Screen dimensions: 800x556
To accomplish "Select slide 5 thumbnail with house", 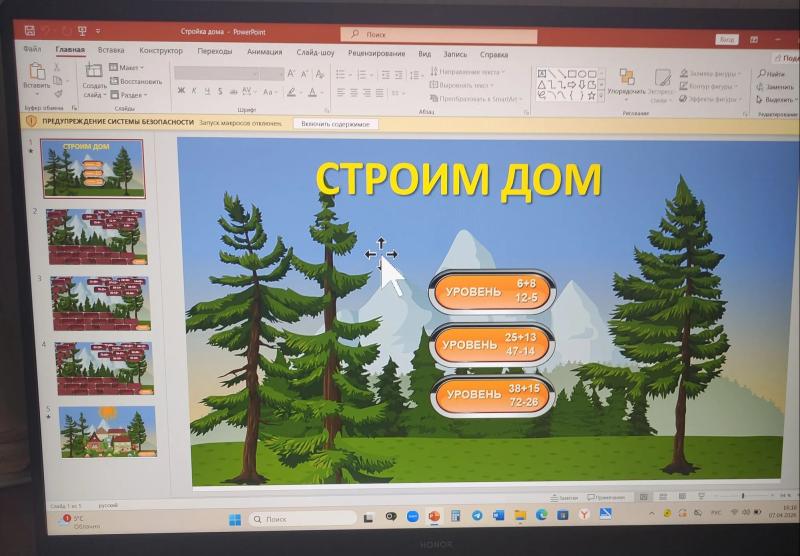I will [108, 432].
